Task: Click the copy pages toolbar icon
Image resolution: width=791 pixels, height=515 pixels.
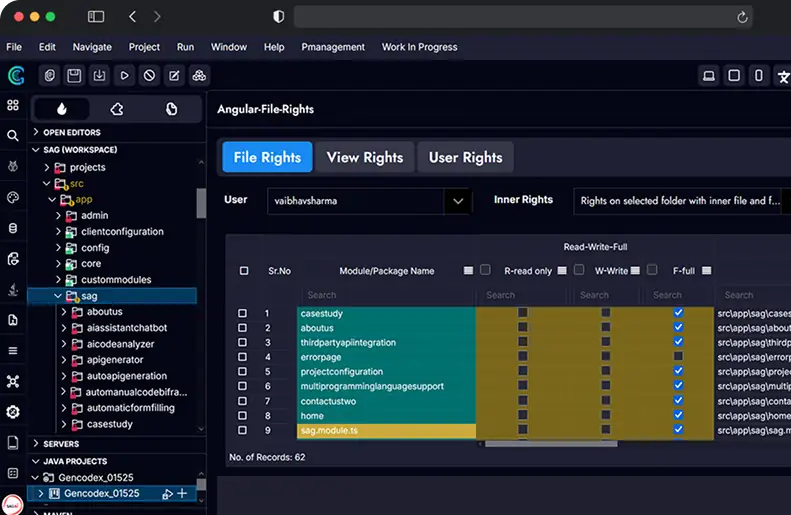Action: coord(49,76)
